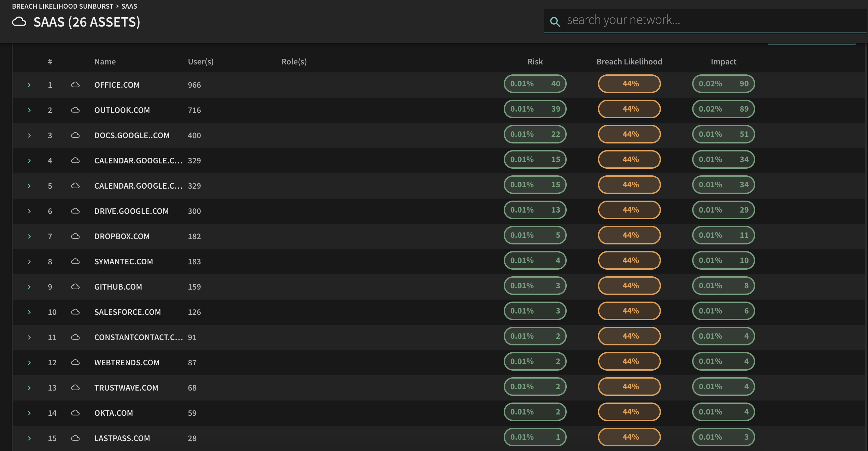Click OUTLOOK.COM impact badge 89
This screenshot has height=451, width=868.
click(723, 109)
